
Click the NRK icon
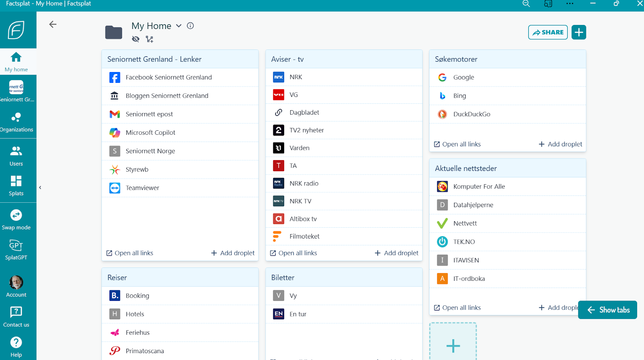pyautogui.click(x=279, y=77)
